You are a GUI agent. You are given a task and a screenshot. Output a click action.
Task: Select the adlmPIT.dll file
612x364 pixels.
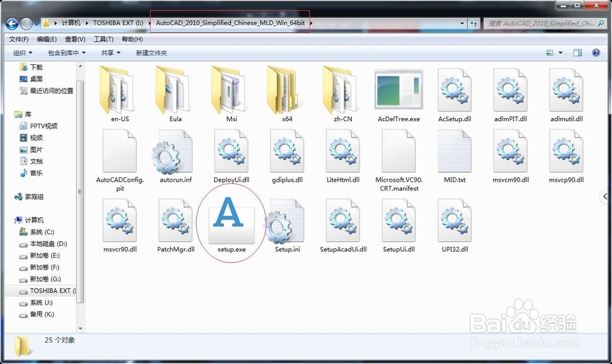[510, 95]
